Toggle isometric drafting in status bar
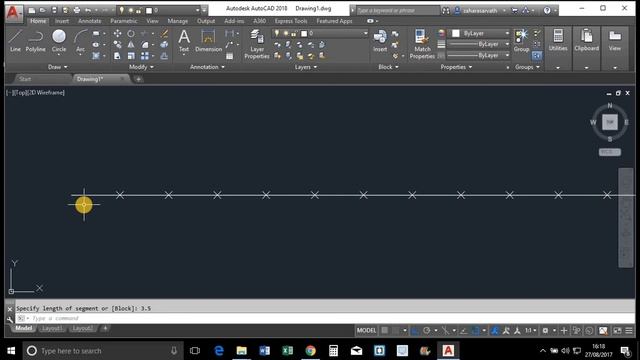 (x=444, y=331)
